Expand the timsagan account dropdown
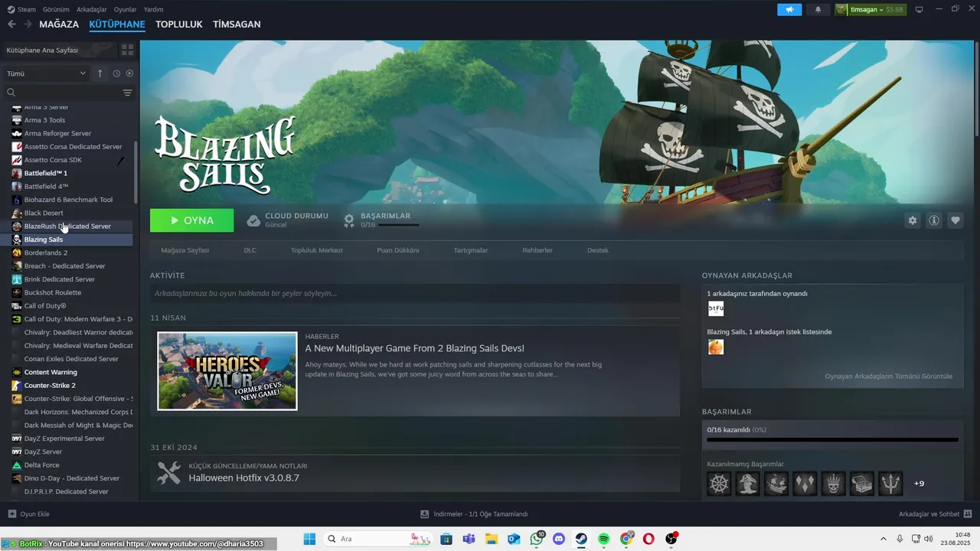This screenshot has height=551, width=980. tap(870, 9)
